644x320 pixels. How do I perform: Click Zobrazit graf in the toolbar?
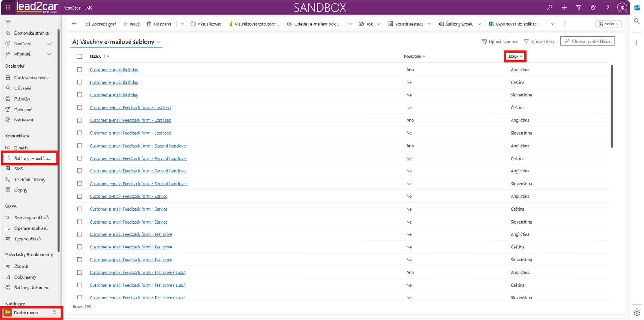tap(100, 24)
